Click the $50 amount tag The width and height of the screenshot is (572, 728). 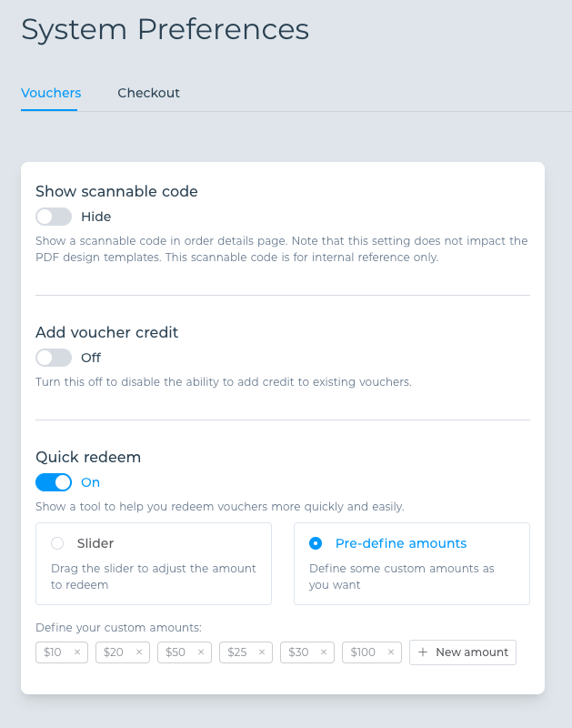(176, 652)
